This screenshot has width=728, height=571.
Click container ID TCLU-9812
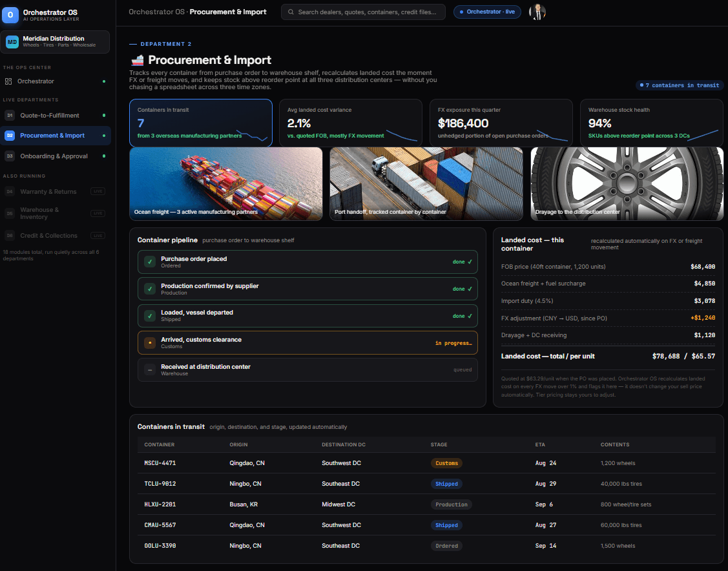160,484
